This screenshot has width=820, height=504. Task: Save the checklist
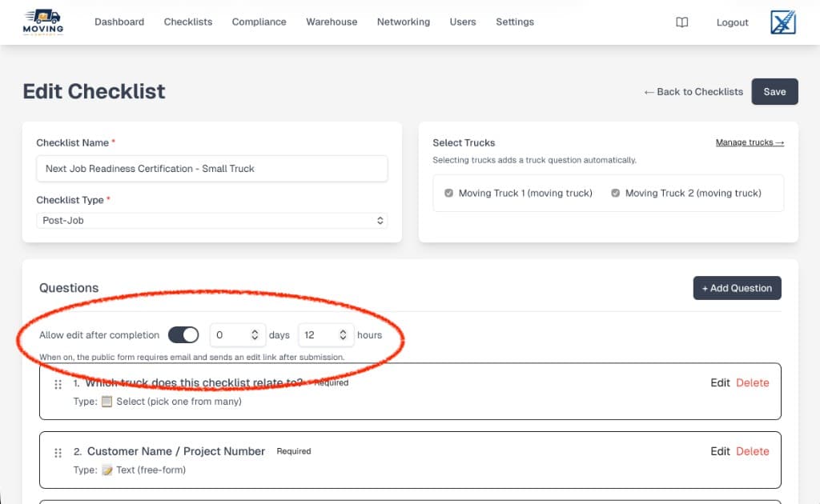tap(774, 91)
